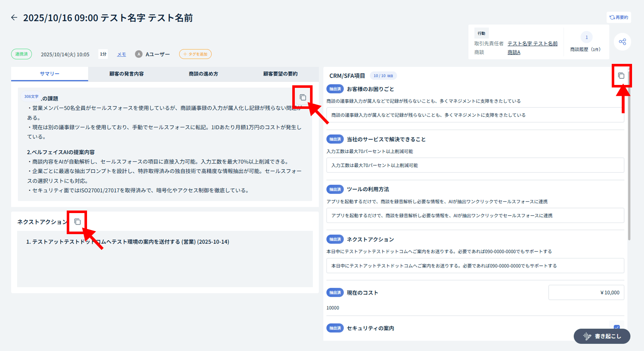The height and width of the screenshot is (351, 644).
Task: Switch to the 顧客の発言内容 tab
Action: 127,74
